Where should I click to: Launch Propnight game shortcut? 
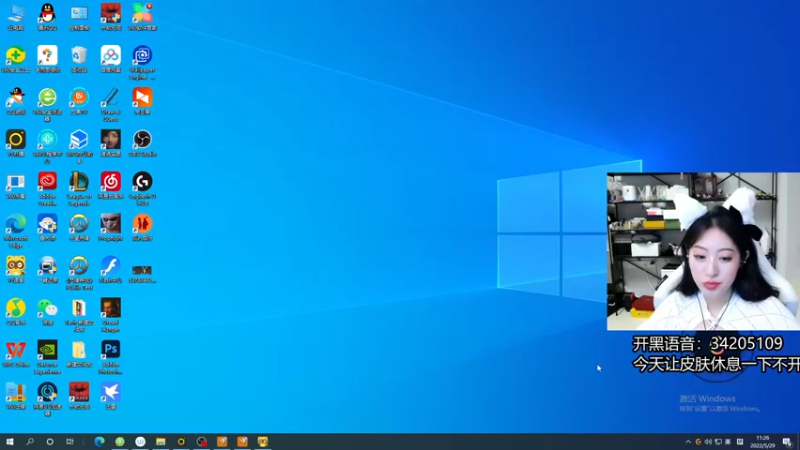click(x=111, y=227)
